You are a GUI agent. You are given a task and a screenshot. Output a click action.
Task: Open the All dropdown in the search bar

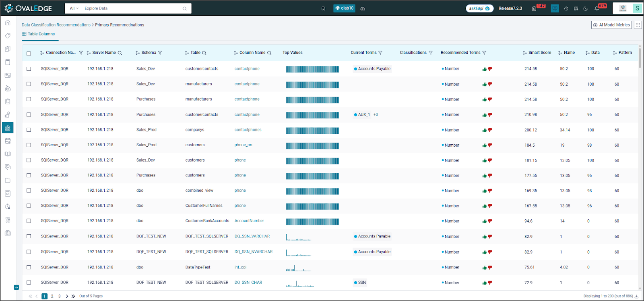[74, 8]
